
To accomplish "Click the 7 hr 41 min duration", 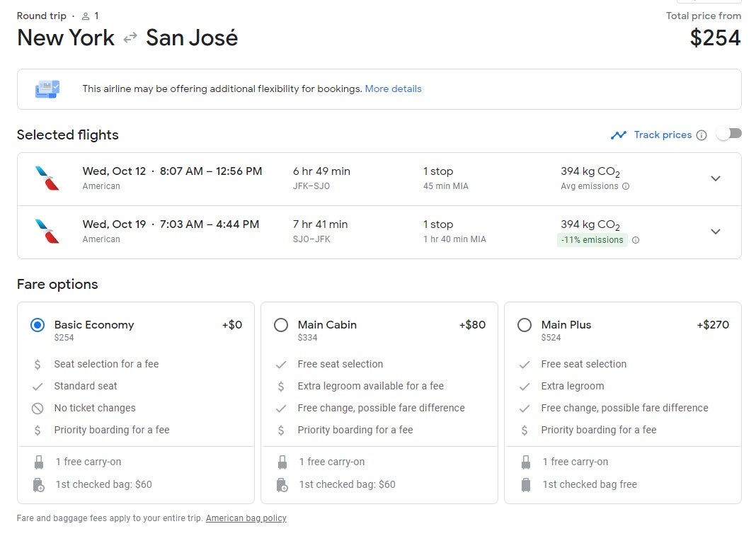I will [x=320, y=224].
